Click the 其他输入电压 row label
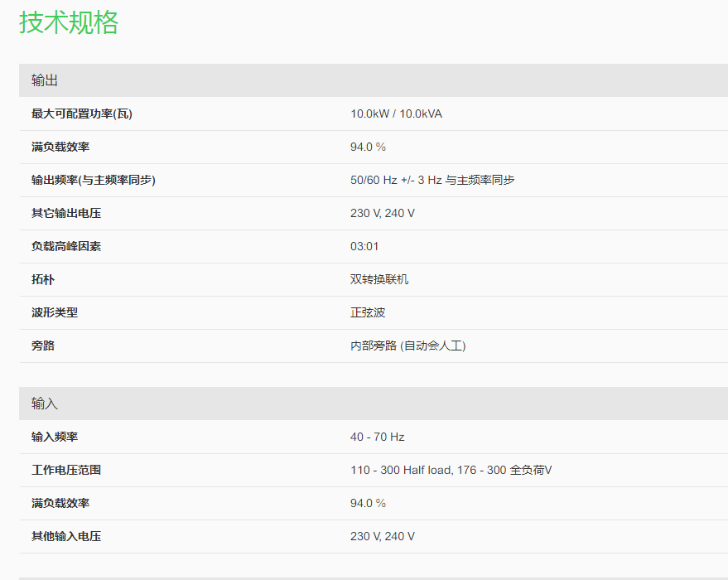The height and width of the screenshot is (580, 728). [66, 536]
